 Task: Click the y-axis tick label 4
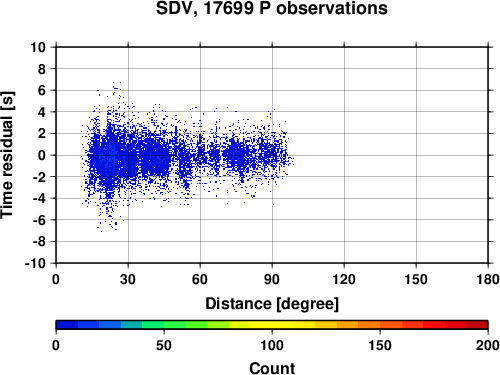point(42,112)
